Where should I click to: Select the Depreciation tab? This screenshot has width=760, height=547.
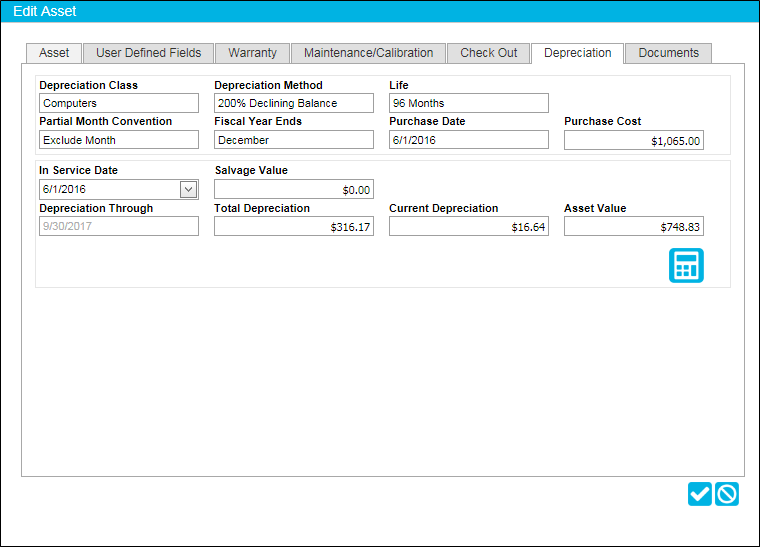point(577,53)
